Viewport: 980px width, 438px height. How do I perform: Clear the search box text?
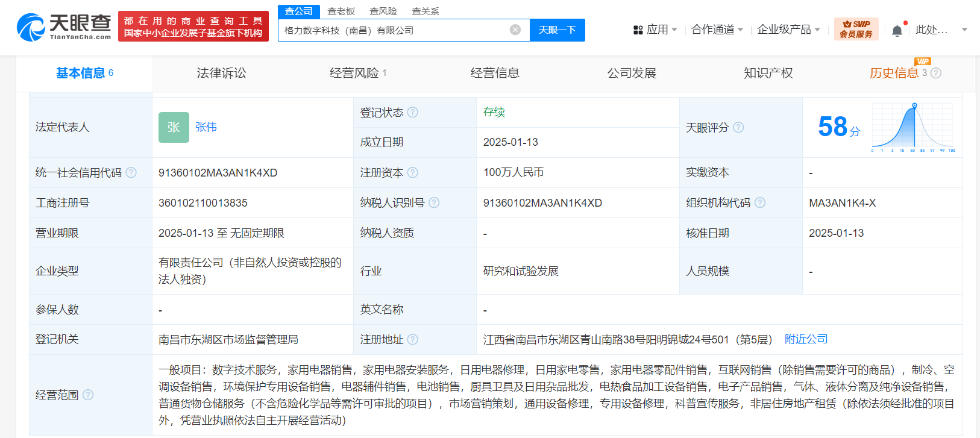pyautogui.click(x=515, y=30)
